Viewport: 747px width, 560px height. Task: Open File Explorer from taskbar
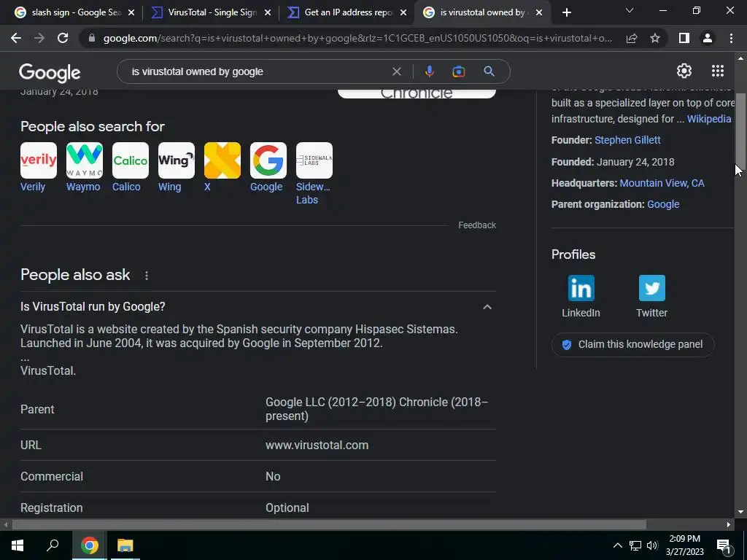coord(125,545)
